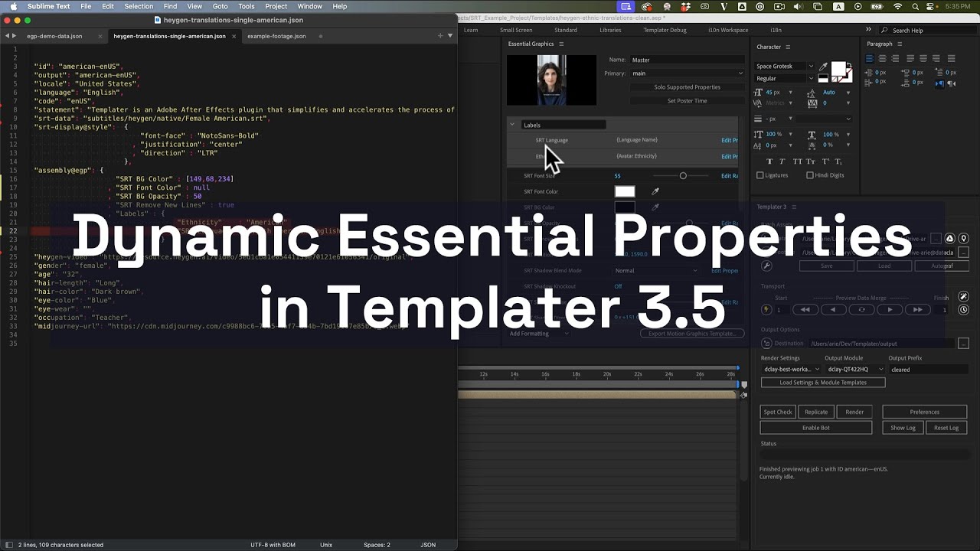The image size is (980, 551).
Task: Click the Name field containing Master
Action: (687, 60)
